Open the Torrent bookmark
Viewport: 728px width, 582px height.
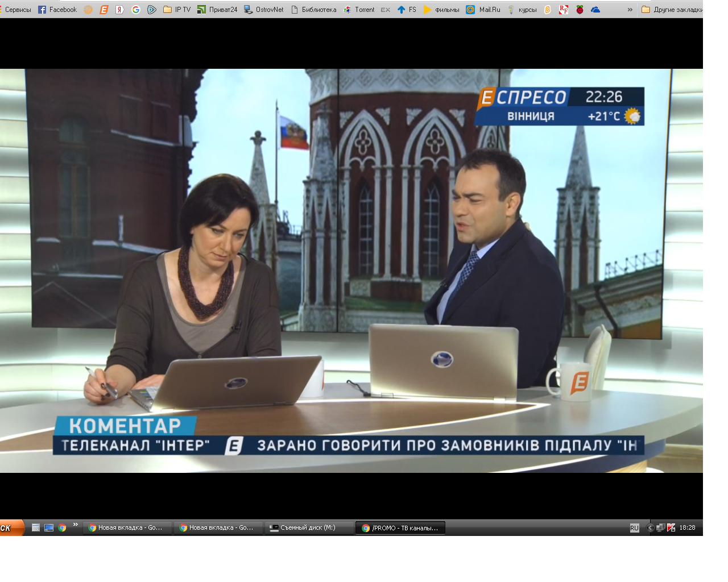point(359,10)
